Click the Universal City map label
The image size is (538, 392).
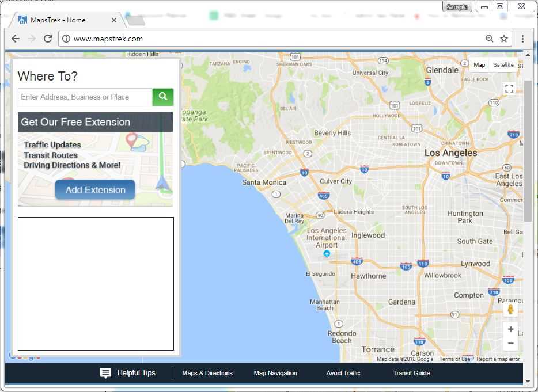(370, 73)
